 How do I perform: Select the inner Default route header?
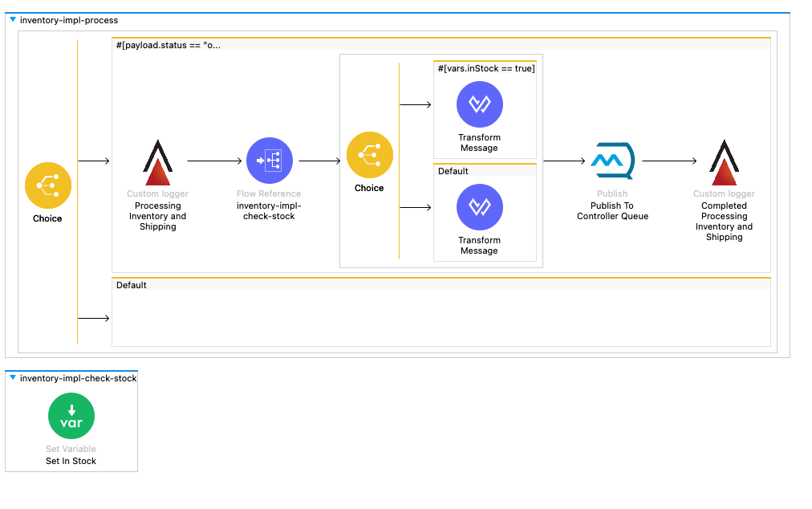coord(453,171)
